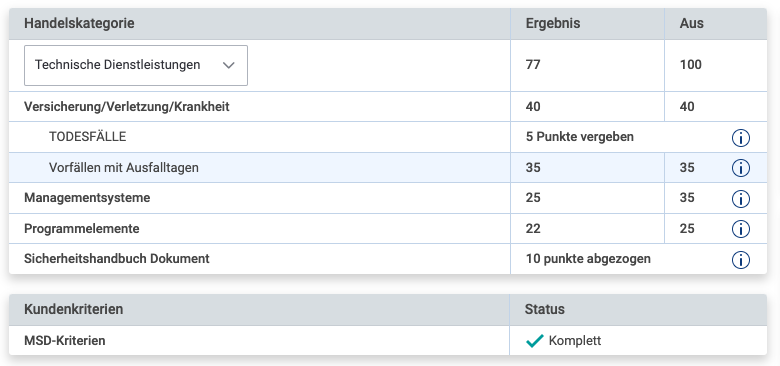This screenshot has width=780, height=366.
Task: Click the Status column header
Action: click(x=545, y=309)
